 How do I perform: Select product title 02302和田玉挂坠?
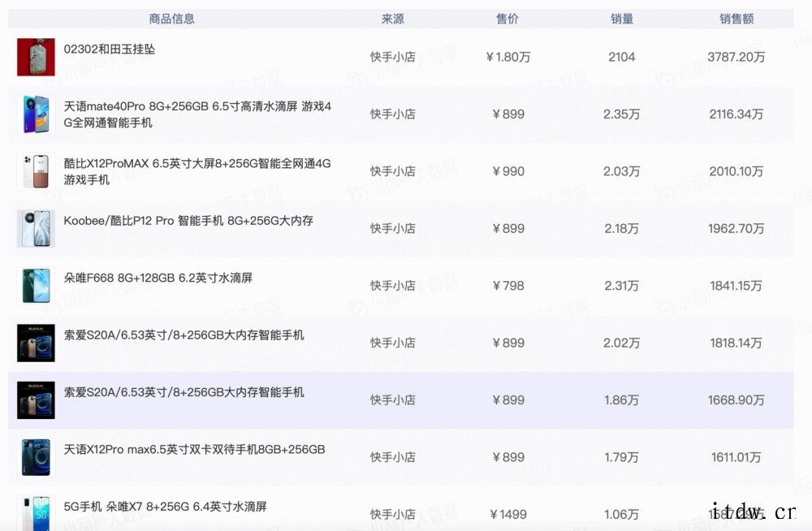(110, 50)
